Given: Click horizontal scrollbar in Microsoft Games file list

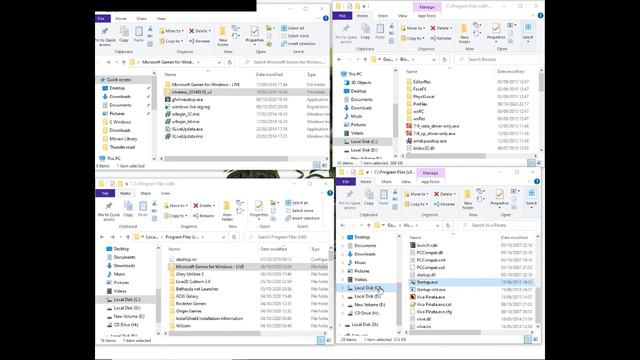Looking at the screenshot, I should click(226, 158).
